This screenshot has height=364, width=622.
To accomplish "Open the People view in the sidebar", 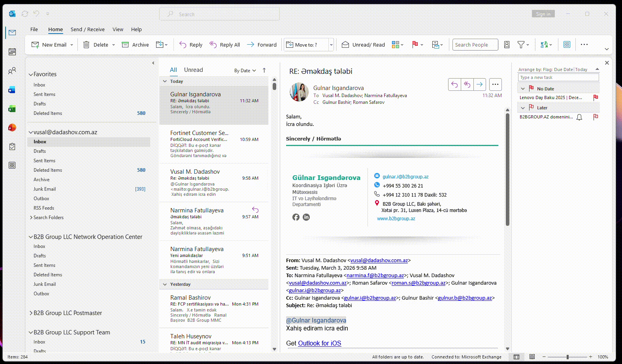I will coord(12,71).
